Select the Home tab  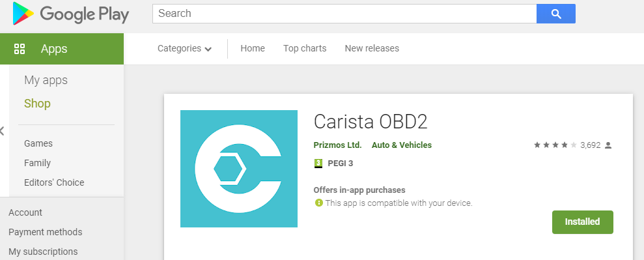click(253, 48)
